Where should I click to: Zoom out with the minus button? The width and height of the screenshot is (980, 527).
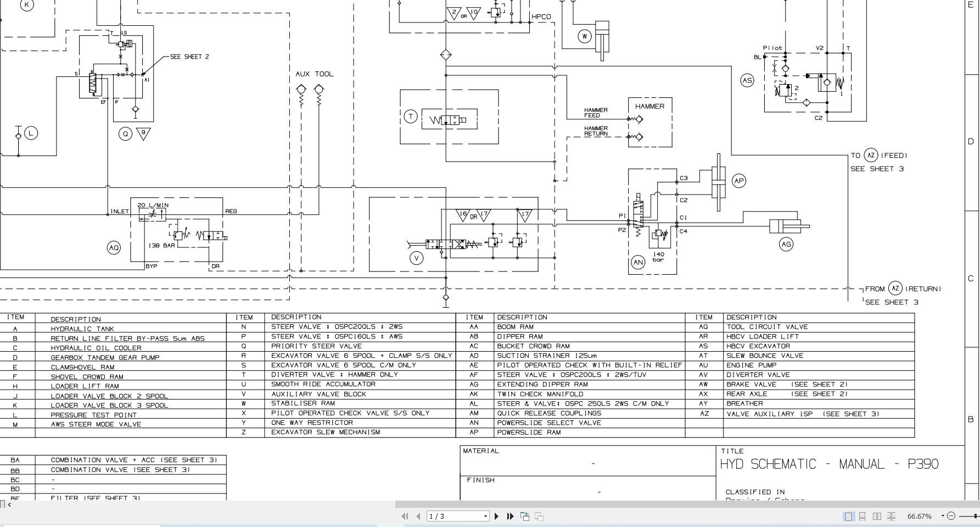coord(951,515)
